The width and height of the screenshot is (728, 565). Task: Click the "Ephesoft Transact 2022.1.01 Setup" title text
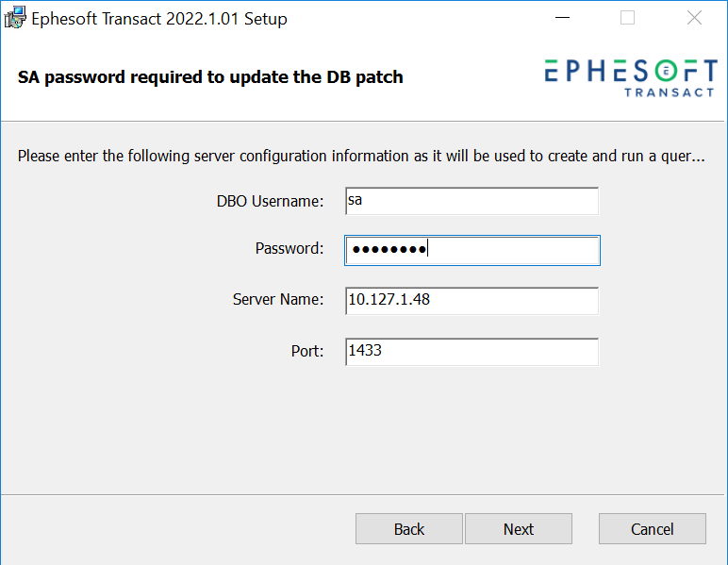pyautogui.click(x=159, y=19)
